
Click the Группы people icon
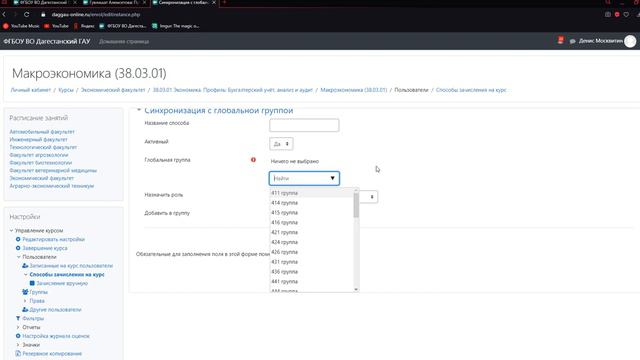(25, 292)
